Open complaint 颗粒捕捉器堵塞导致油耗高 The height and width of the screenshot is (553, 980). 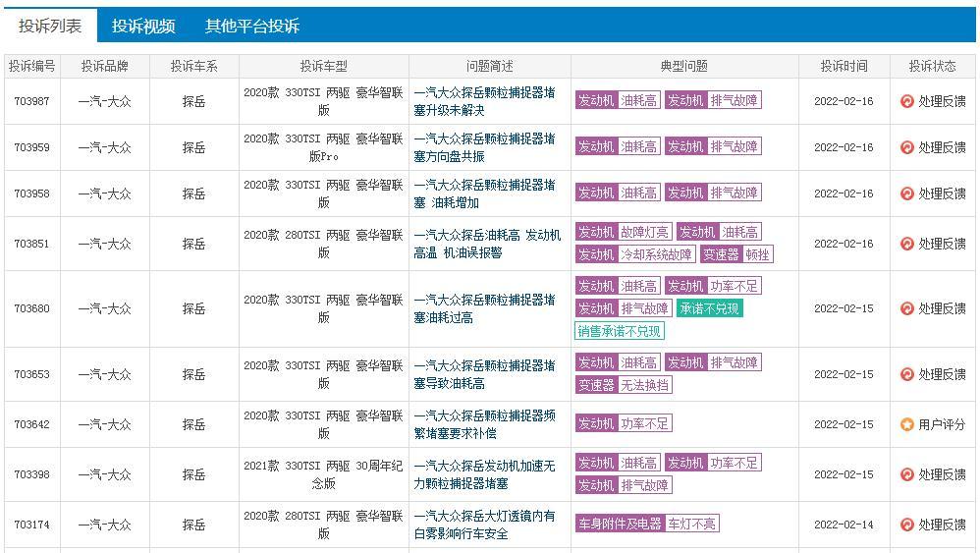484,374
